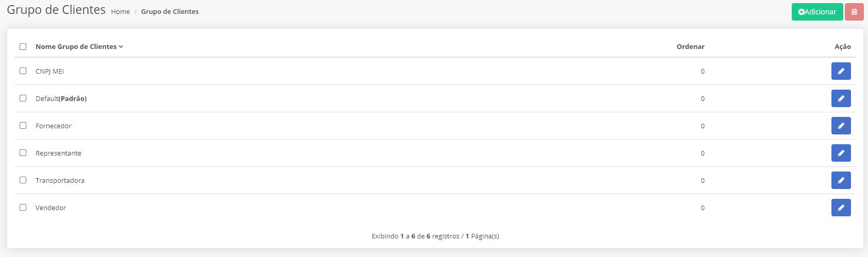Image resolution: width=868 pixels, height=257 pixels.
Task: Edit the CNPJ MEI group with pencil icon
Action: point(841,71)
